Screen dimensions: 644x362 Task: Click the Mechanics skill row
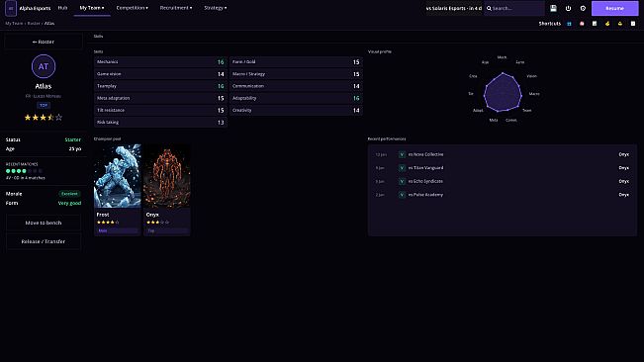pyautogui.click(x=160, y=62)
